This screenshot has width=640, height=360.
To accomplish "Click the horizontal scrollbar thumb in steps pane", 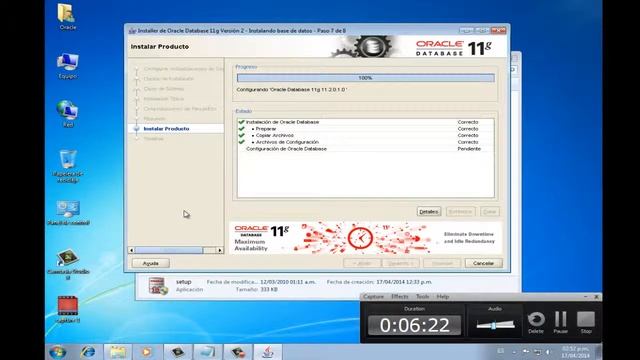I will click(169, 250).
